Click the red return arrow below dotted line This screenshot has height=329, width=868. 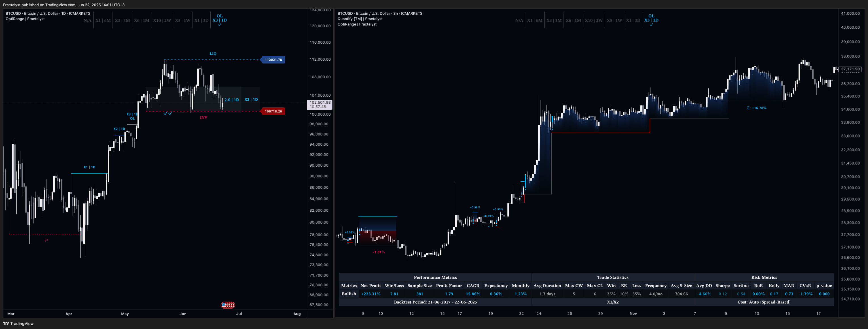pyautogui.click(x=46, y=240)
